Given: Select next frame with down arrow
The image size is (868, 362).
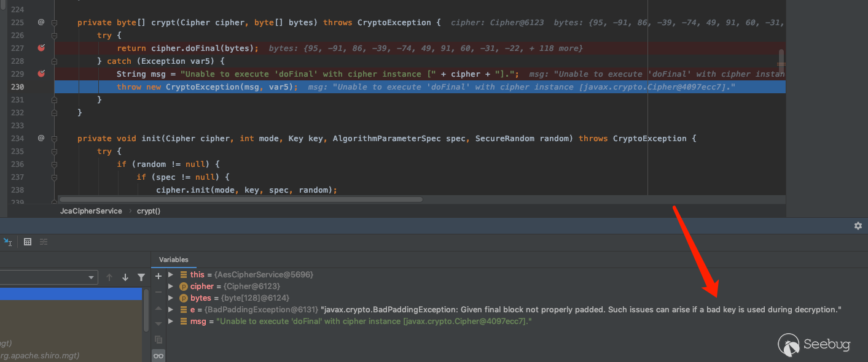Looking at the screenshot, I should [x=125, y=277].
